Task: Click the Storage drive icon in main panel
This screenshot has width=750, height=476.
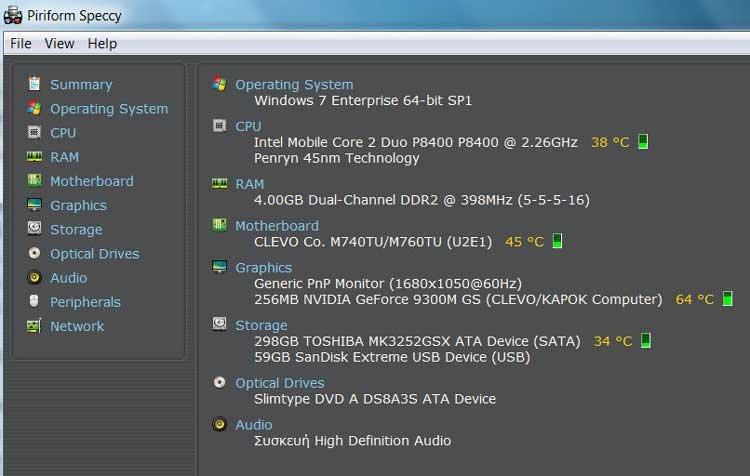Action: click(x=220, y=324)
